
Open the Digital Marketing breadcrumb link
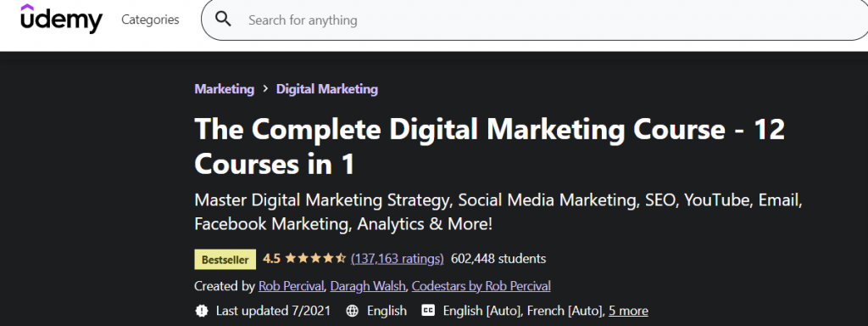tap(327, 88)
